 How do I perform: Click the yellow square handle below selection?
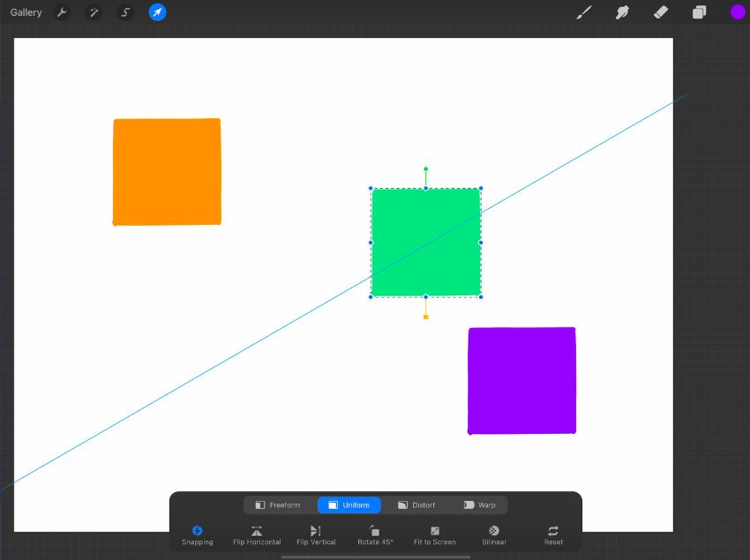click(x=425, y=317)
